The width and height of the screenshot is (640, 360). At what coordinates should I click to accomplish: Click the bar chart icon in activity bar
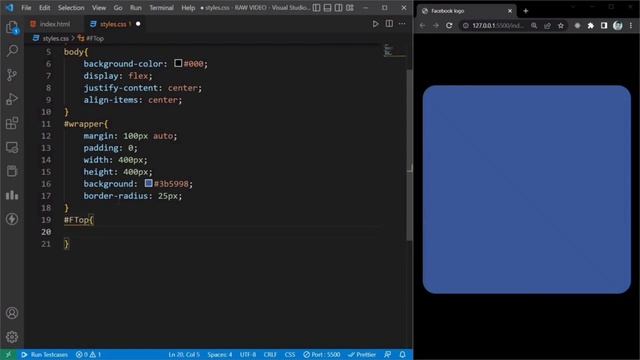coord(12,195)
